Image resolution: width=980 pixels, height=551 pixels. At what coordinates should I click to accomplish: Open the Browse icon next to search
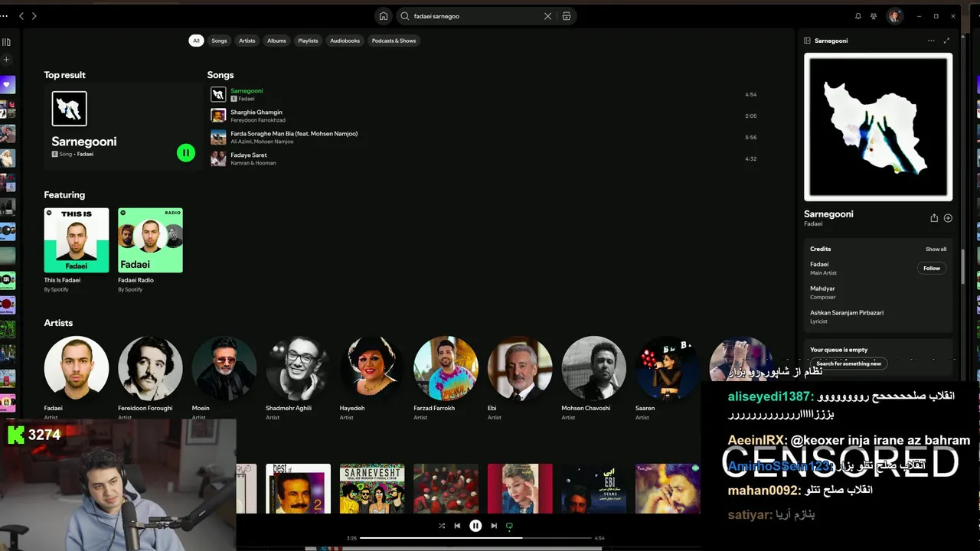point(567,16)
